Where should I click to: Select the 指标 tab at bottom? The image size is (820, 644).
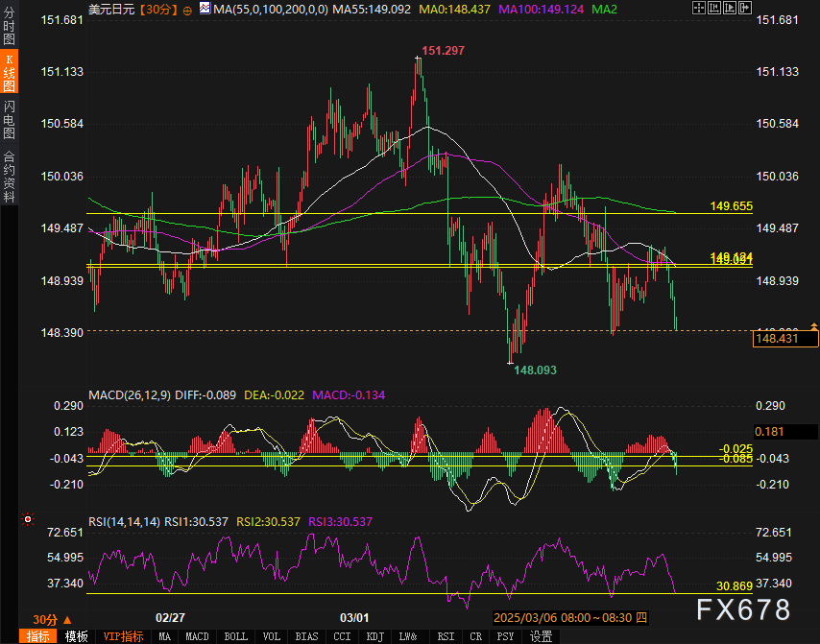coord(39,636)
